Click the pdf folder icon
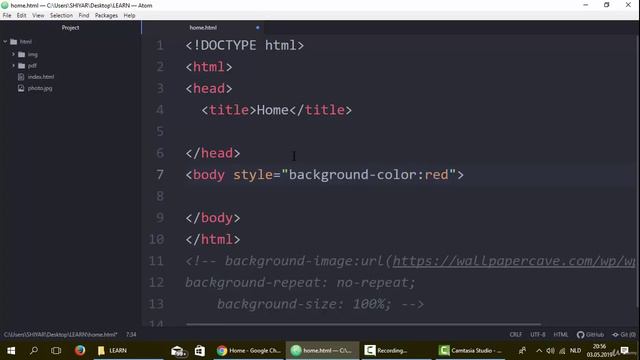This screenshot has height=360, width=640. click(x=22, y=66)
